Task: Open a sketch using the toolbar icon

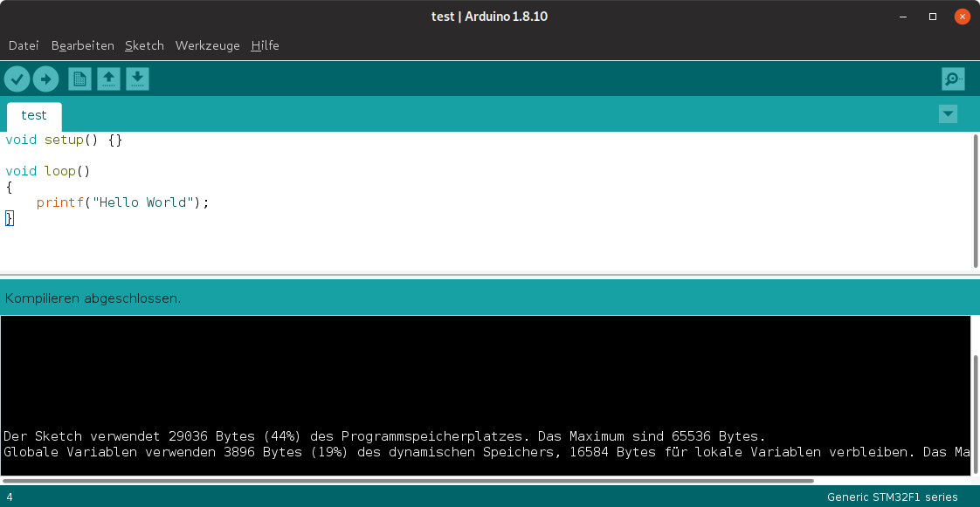Action: click(x=108, y=79)
